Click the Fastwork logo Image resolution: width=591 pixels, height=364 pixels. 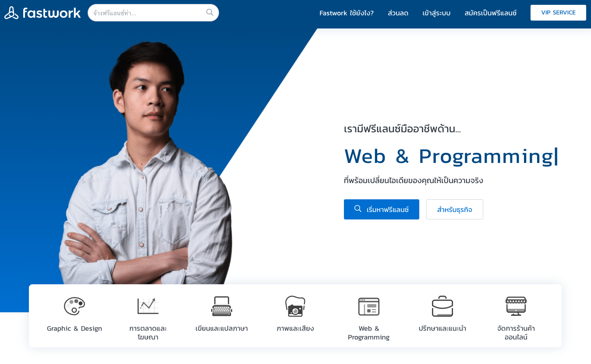coord(42,13)
